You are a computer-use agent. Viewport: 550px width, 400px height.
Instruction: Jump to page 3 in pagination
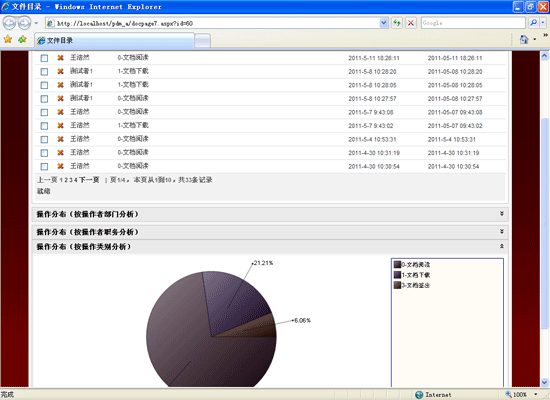[x=71, y=180]
